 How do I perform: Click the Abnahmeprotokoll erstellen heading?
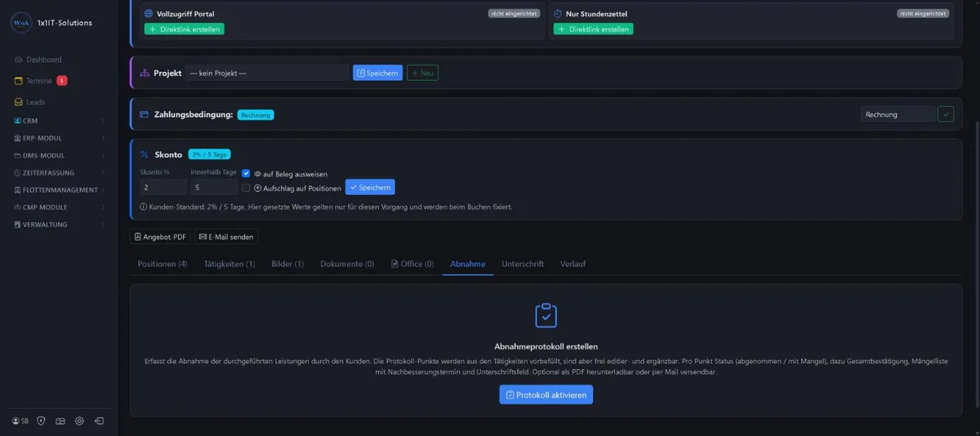546,346
